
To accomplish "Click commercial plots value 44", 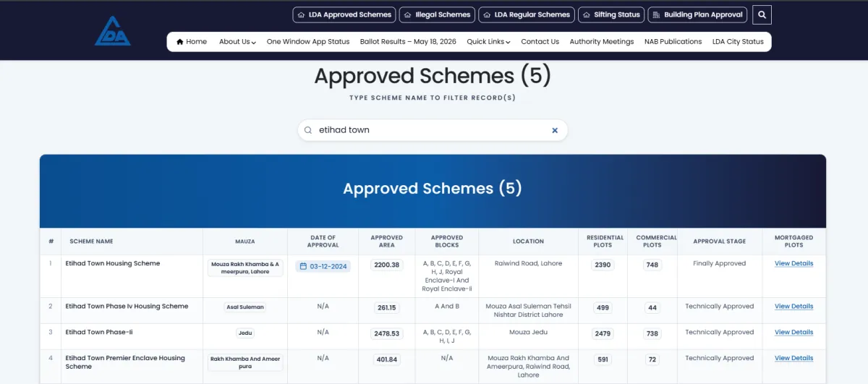I will click(x=652, y=308).
